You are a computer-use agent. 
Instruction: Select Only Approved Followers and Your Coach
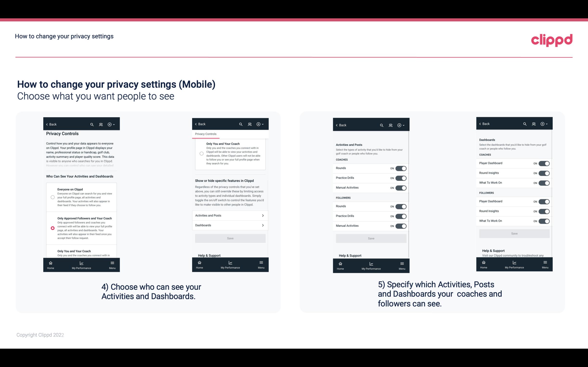point(52,228)
